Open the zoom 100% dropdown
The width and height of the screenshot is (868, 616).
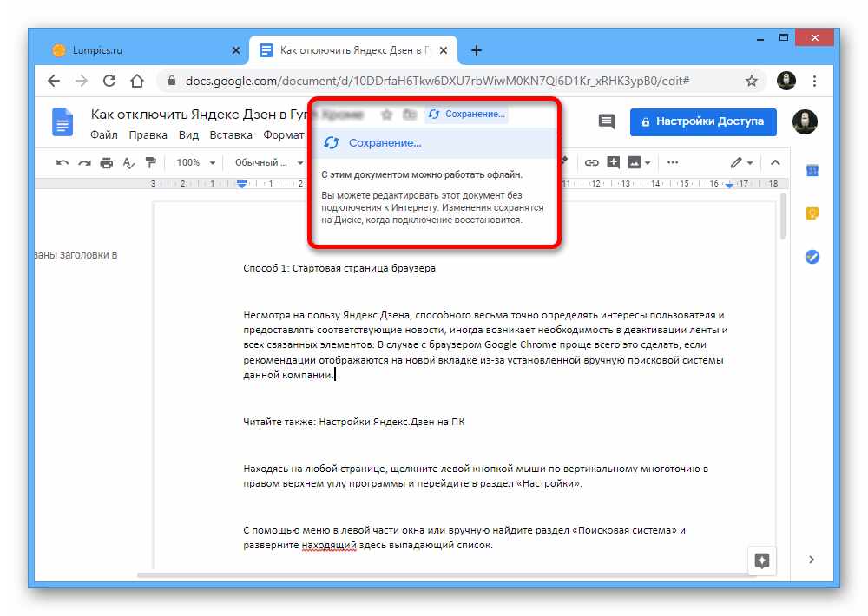tap(195, 163)
